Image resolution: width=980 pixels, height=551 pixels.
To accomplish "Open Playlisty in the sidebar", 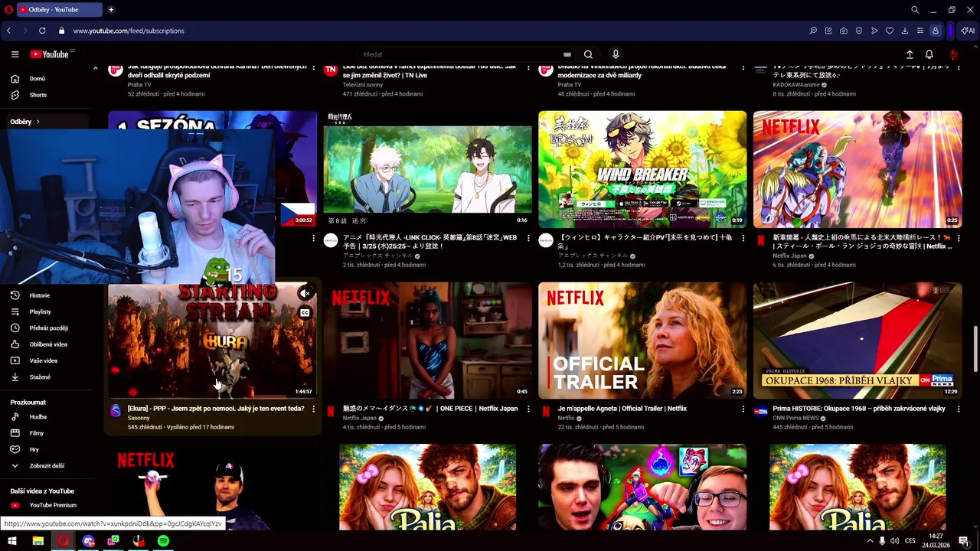I will coord(47,311).
